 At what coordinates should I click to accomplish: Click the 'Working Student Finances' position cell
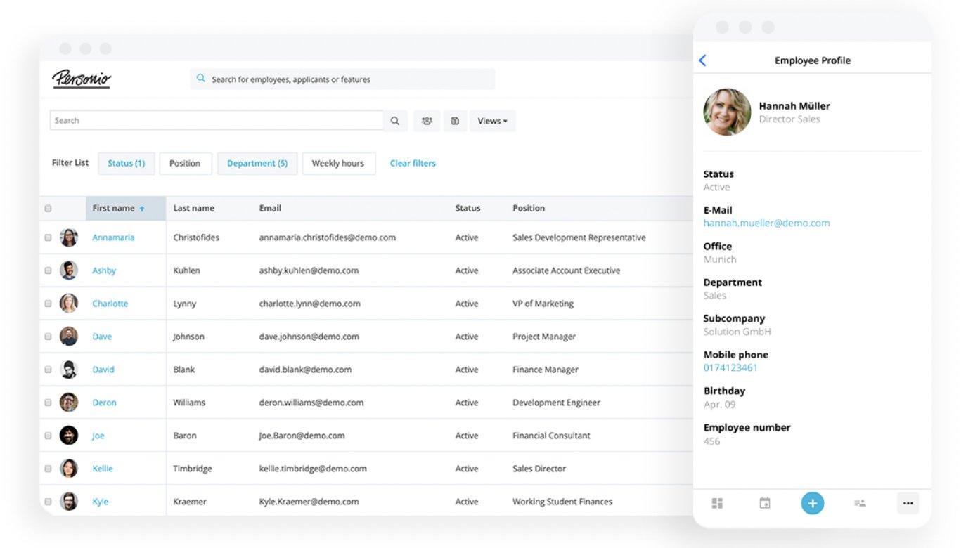point(562,502)
